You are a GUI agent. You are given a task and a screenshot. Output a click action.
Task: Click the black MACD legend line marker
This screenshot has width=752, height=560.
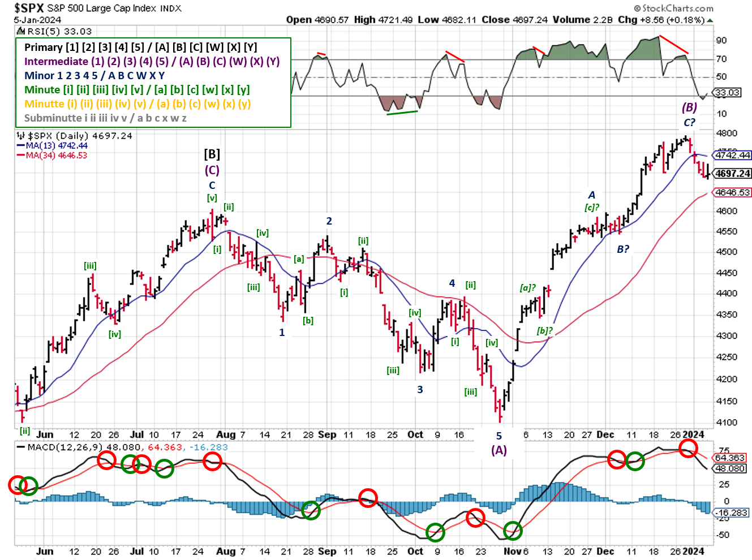tap(20, 447)
